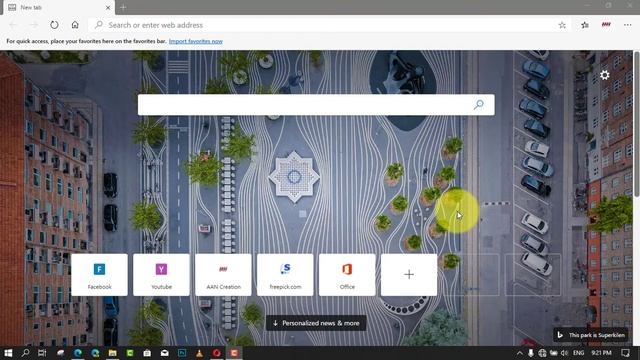Click the volume speaker tray icon
The image size is (640, 360).
564,353
